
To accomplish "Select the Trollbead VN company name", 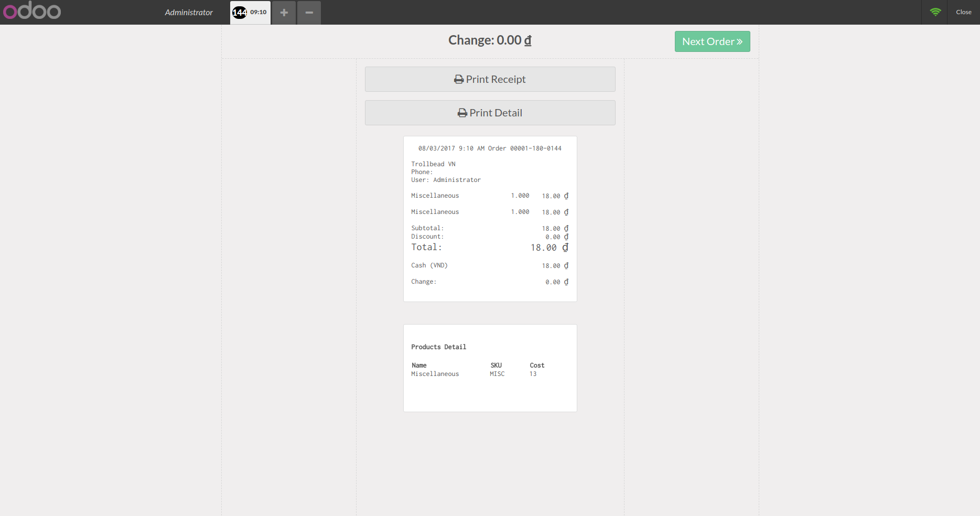I will (x=433, y=164).
